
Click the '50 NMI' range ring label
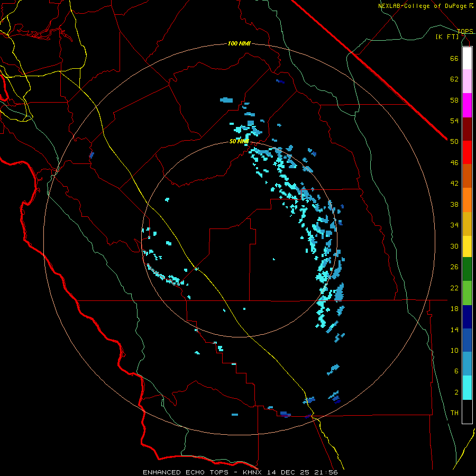click(239, 141)
